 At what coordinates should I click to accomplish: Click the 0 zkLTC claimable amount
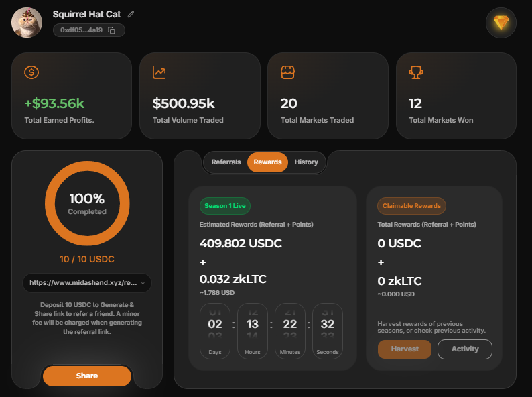(x=400, y=281)
